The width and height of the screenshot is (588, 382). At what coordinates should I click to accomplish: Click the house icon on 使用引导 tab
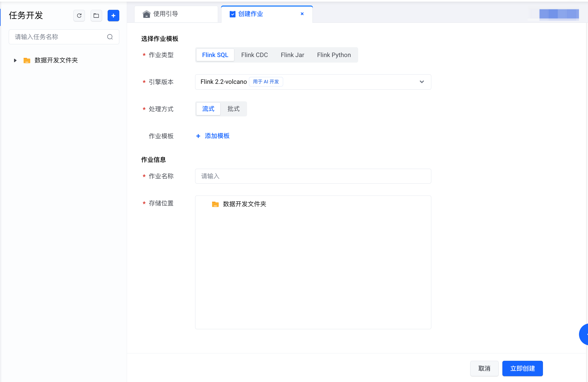[x=146, y=14]
